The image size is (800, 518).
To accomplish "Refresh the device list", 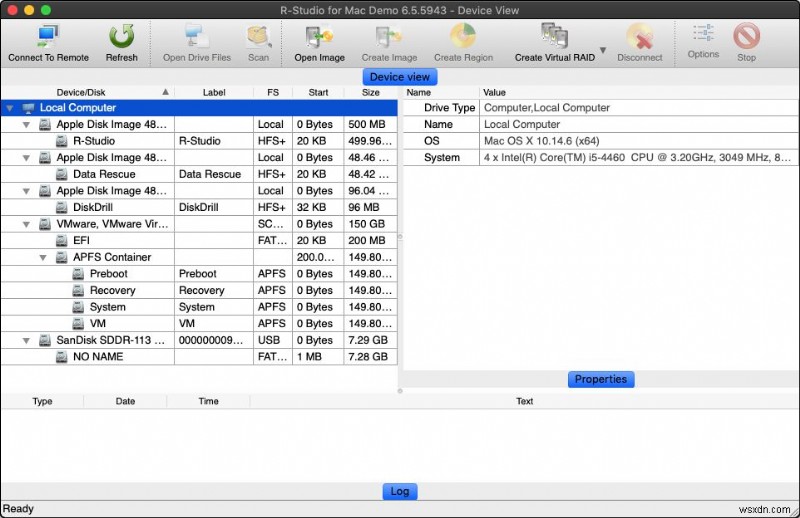I will tap(121, 37).
